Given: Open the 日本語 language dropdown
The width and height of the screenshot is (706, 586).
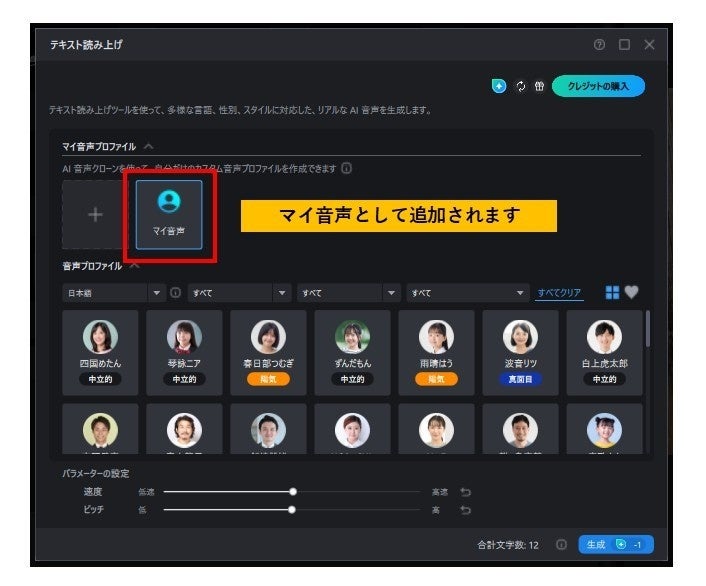Looking at the screenshot, I should coord(113,293).
